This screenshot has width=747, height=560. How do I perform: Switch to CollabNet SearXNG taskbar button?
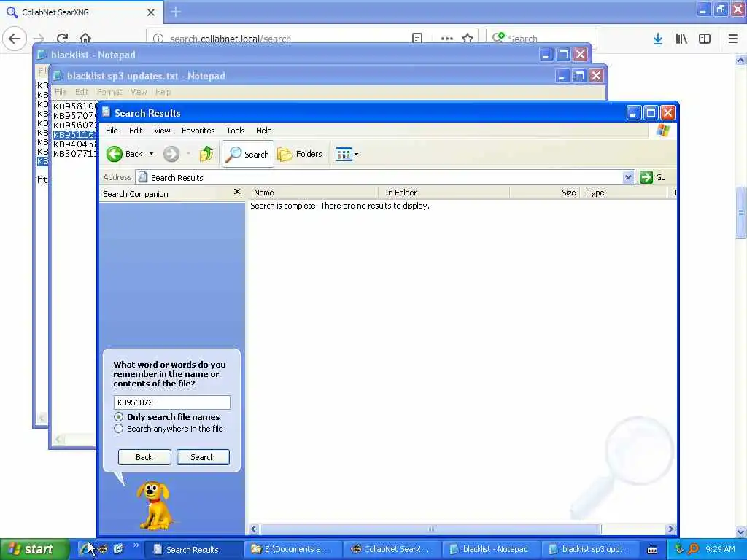pyautogui.click(x=391, y=549)
